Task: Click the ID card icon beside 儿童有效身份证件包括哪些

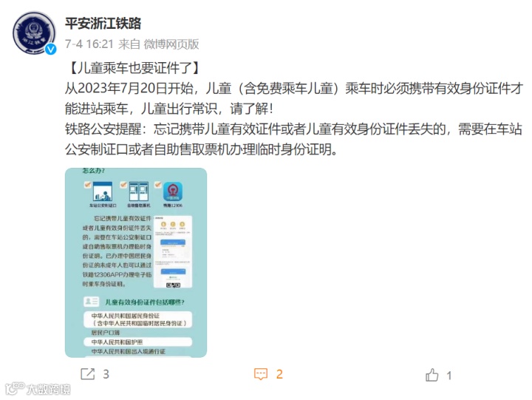Action: click(x=92, y=301)
